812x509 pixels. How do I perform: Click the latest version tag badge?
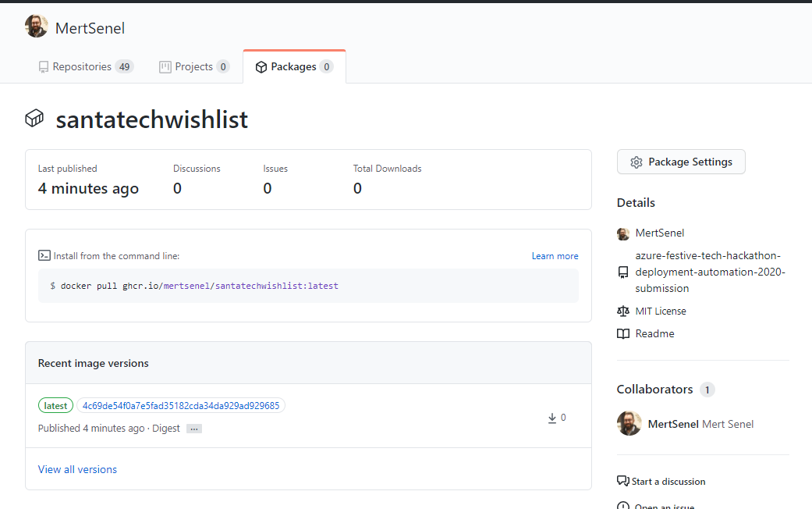[55, 405]
